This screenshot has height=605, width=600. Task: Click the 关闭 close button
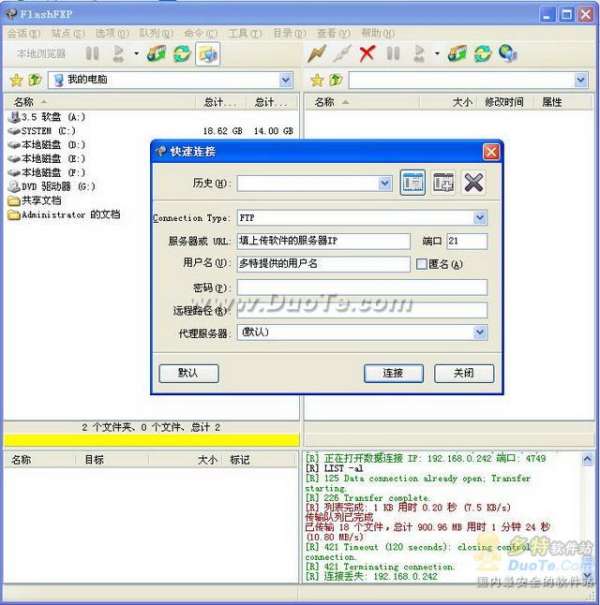(464, 373)
